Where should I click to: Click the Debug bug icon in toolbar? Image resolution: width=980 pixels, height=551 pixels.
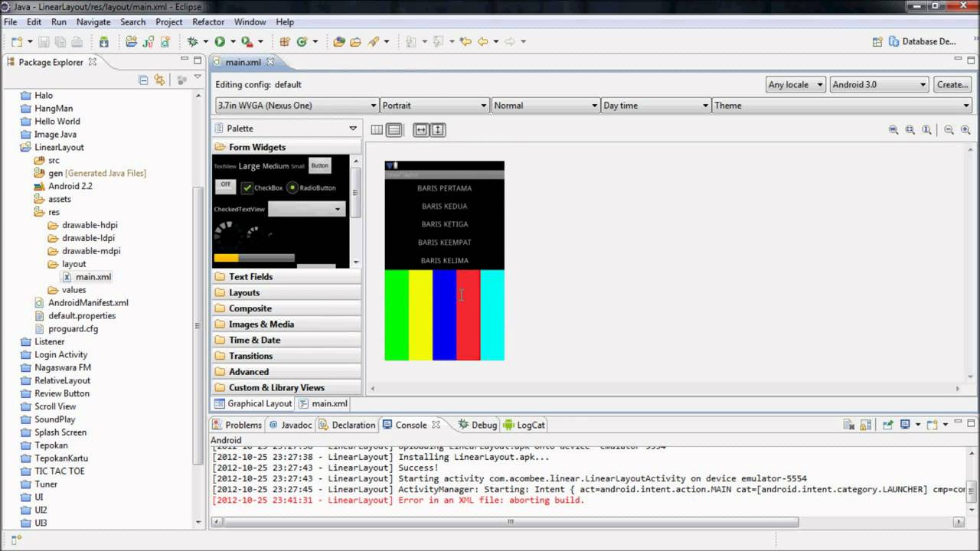193,41
